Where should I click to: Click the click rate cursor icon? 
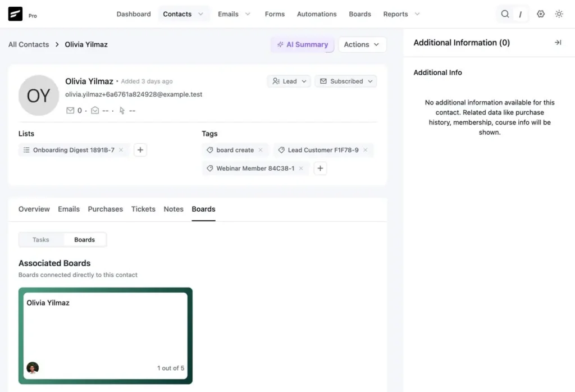[122, 111]
